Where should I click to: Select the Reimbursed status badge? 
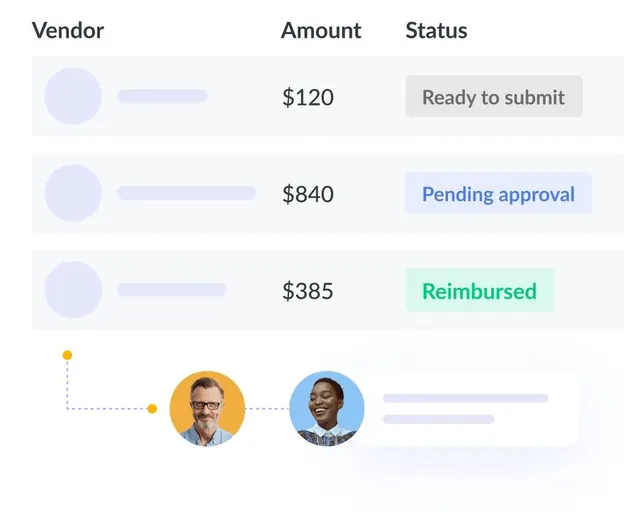pyautogui.click(x=480, y=290)
